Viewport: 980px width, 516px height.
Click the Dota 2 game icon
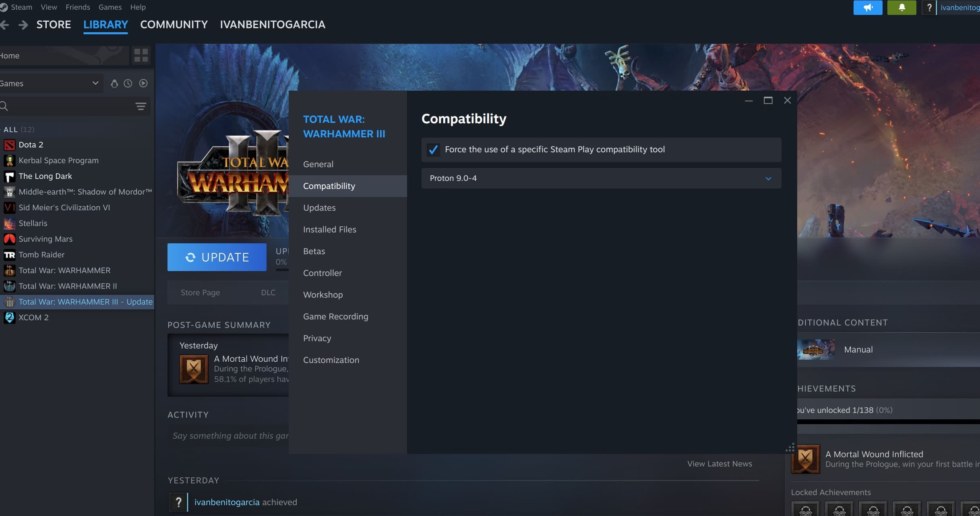coord(9,145)
